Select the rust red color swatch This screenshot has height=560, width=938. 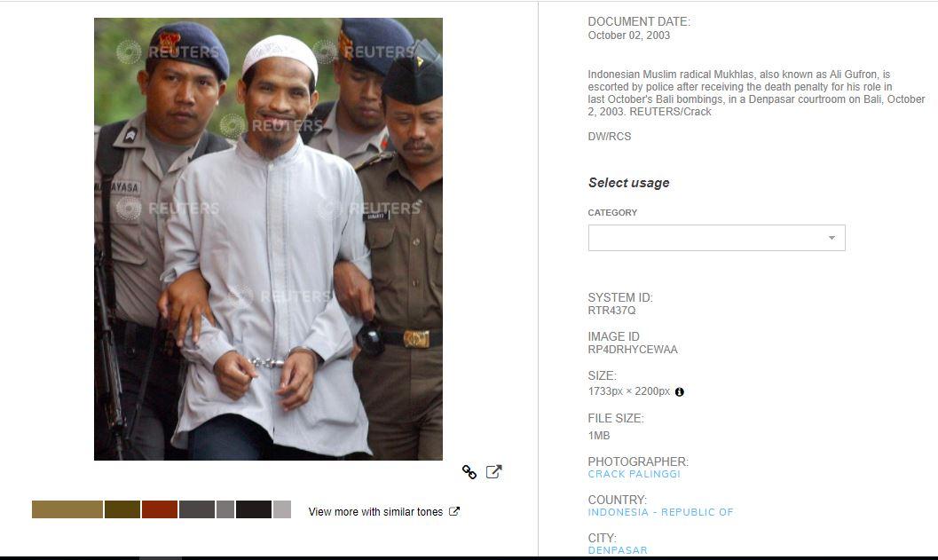coord(159,509)
